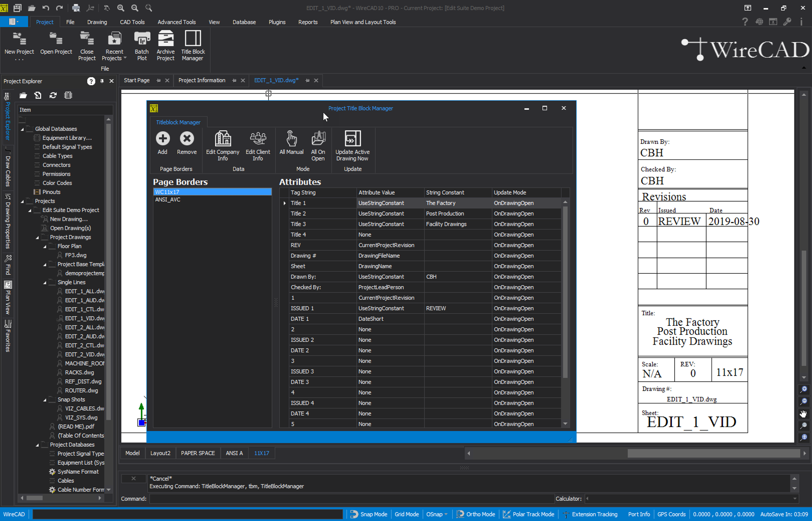Open the Project Explorer help icon
812x521 pixels.
91,81
